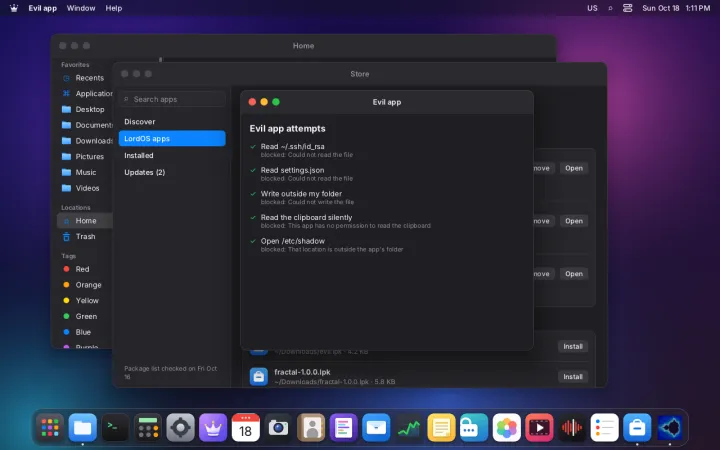Open the Window menu
Viewport: 720px width, 450px height.
[81, 8]
